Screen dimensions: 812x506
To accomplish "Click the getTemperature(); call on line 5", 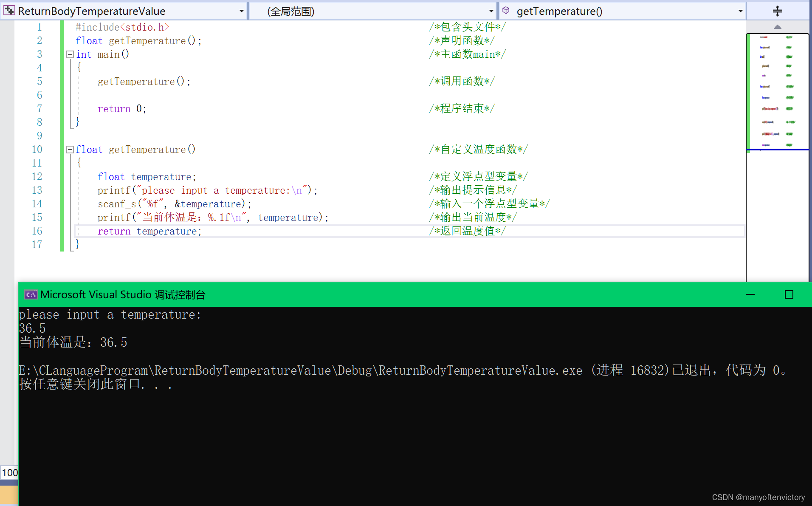I will click(144, 82).
